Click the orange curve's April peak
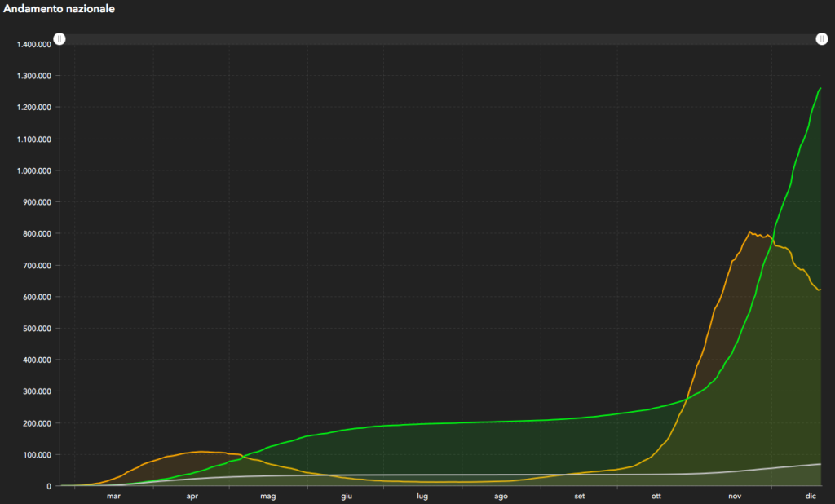The width and height of the screenshot is (835, 504). tap(201, 451)
